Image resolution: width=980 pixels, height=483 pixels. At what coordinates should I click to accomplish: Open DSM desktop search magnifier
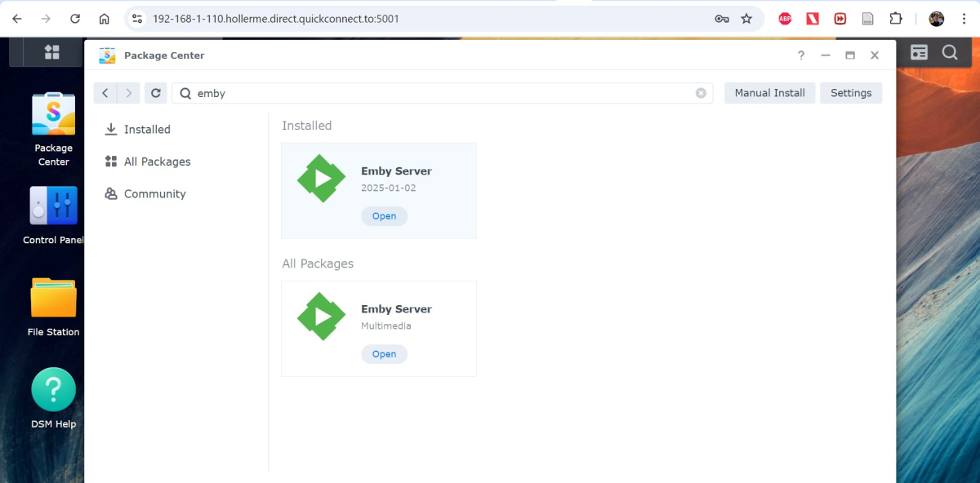pos(949,52)
